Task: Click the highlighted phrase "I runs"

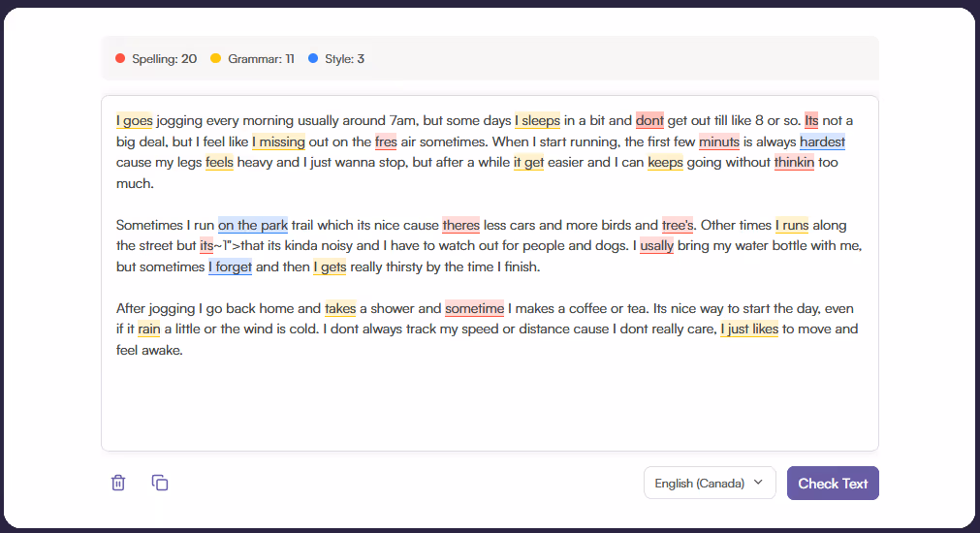Action: (x=792, y=225)
